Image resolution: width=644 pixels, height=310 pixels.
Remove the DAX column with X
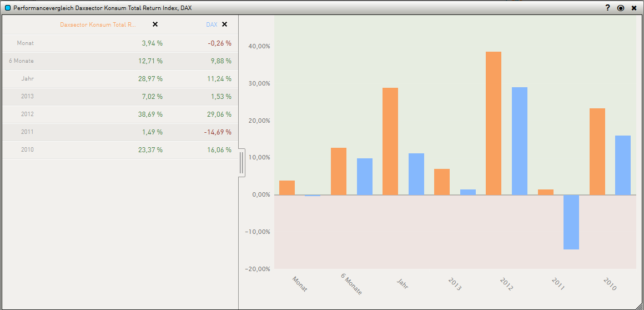click(224, 24)
